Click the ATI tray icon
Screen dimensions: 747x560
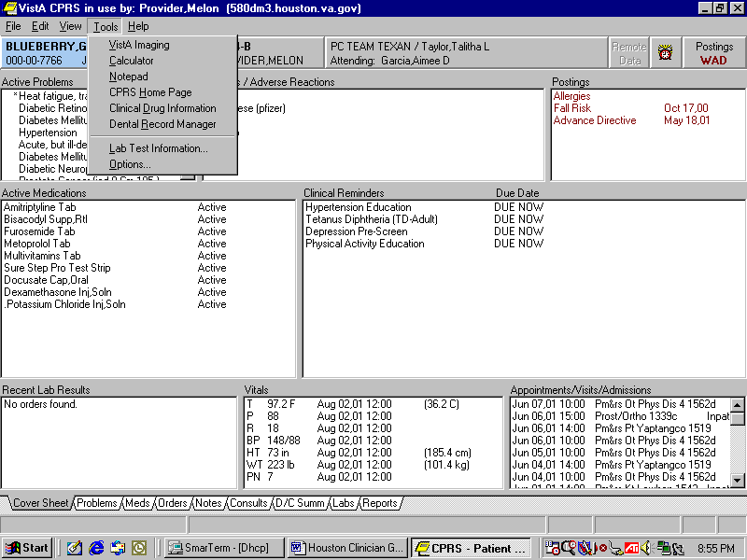632,548
